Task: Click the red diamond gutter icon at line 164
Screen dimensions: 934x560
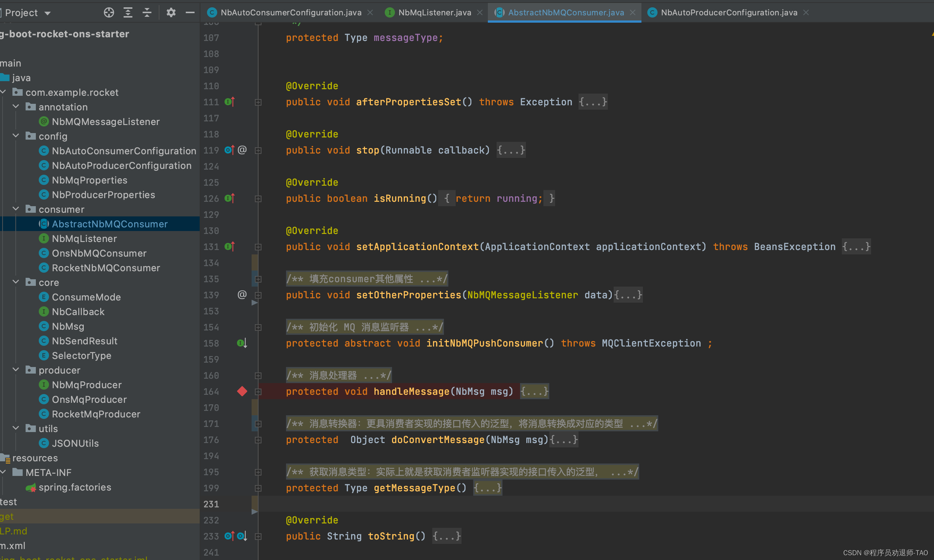Action: click(241, 391)
